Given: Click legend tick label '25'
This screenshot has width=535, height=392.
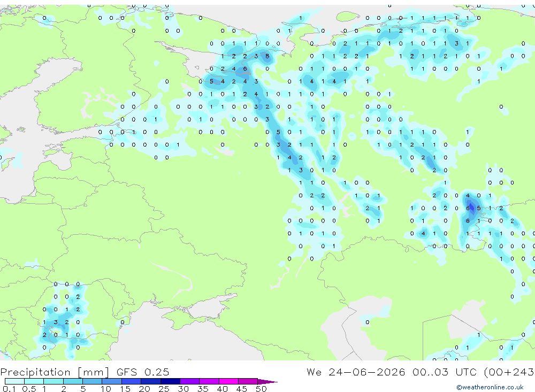Looking at the screenshot, I should click(164, 389).
